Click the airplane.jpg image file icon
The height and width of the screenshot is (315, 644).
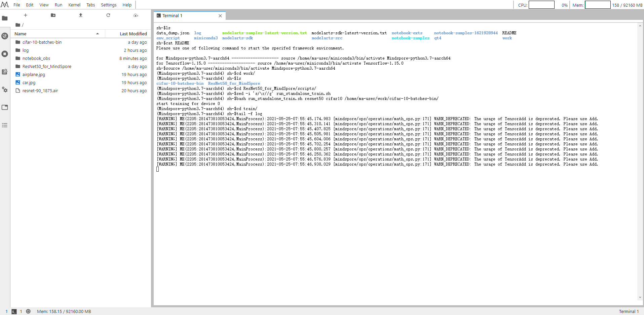coord(18,74)
